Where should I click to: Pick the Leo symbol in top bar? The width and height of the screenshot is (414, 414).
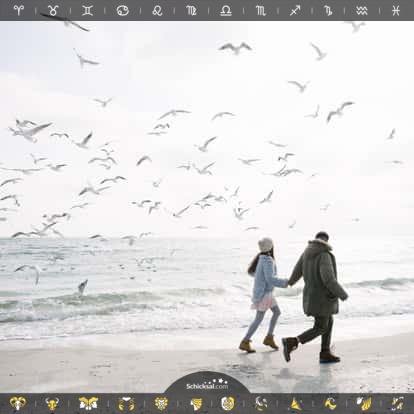157,10
